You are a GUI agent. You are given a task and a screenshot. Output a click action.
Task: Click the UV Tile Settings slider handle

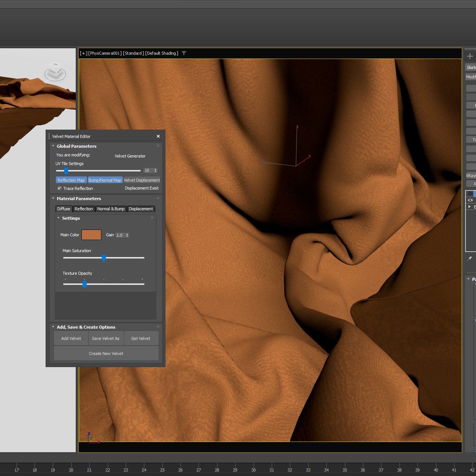click(66, 171)
